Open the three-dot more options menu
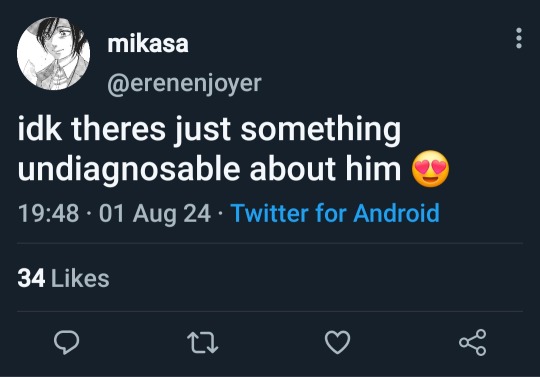 coord(519,38)
